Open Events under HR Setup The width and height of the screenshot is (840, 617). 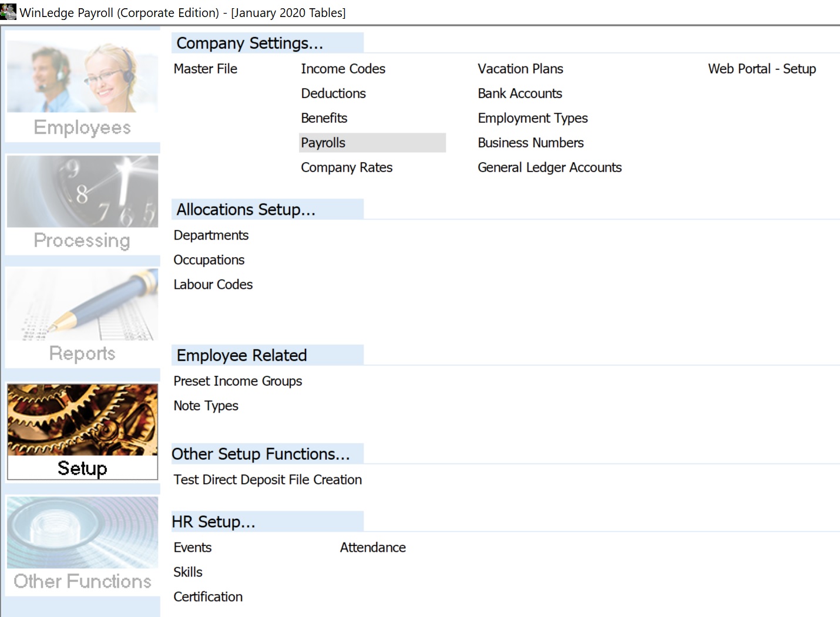193,548
